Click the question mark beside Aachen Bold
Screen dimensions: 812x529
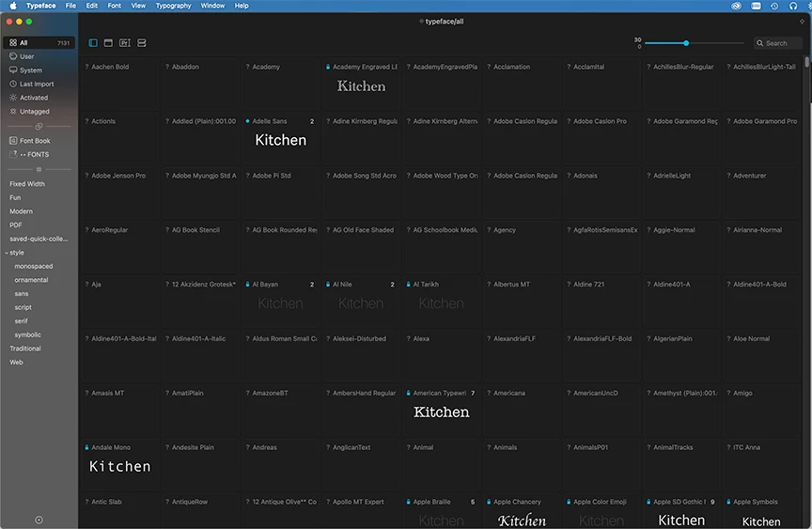coord(86,67)
